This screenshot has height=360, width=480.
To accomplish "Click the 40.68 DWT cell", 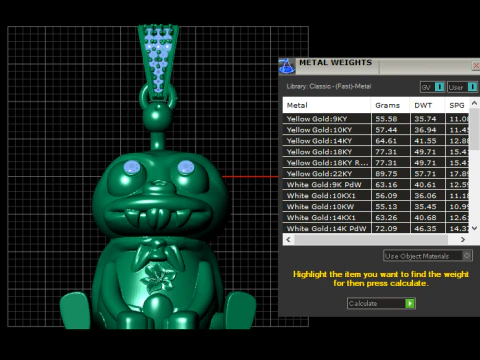I will [x=428, y=217].
